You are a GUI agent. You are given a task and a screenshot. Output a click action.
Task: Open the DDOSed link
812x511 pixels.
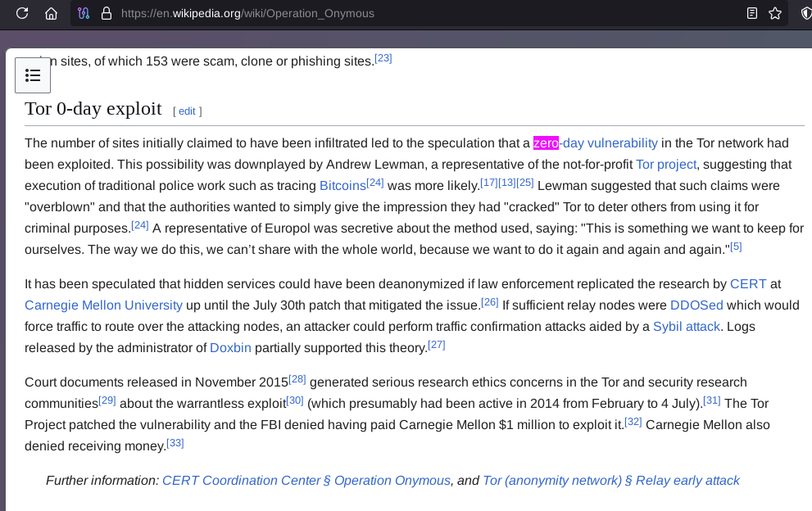[696, 305]
